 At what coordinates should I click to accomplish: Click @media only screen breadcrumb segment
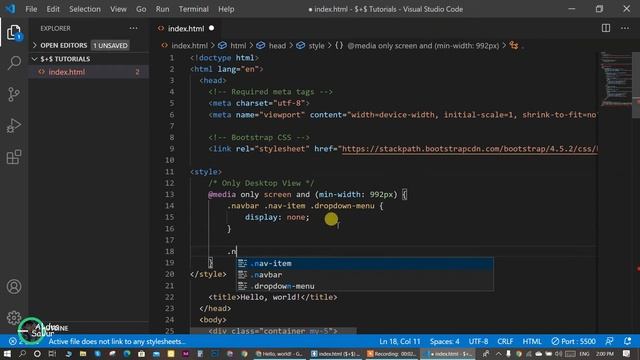[x=423, y=45]
